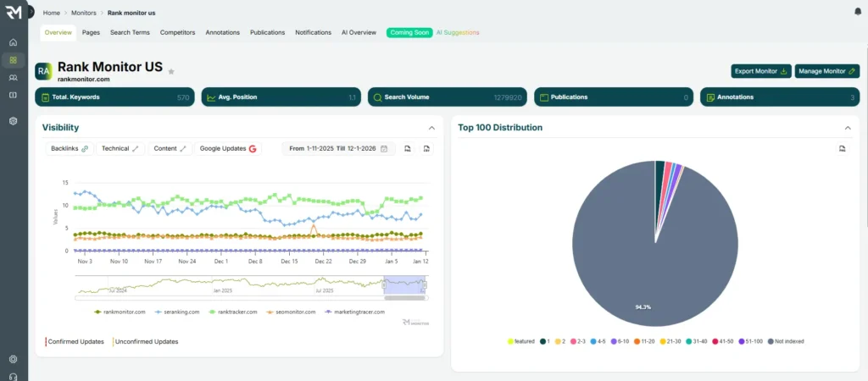Collapse the Visibility panel
The image size is (868, 381).
coord(431,128)
